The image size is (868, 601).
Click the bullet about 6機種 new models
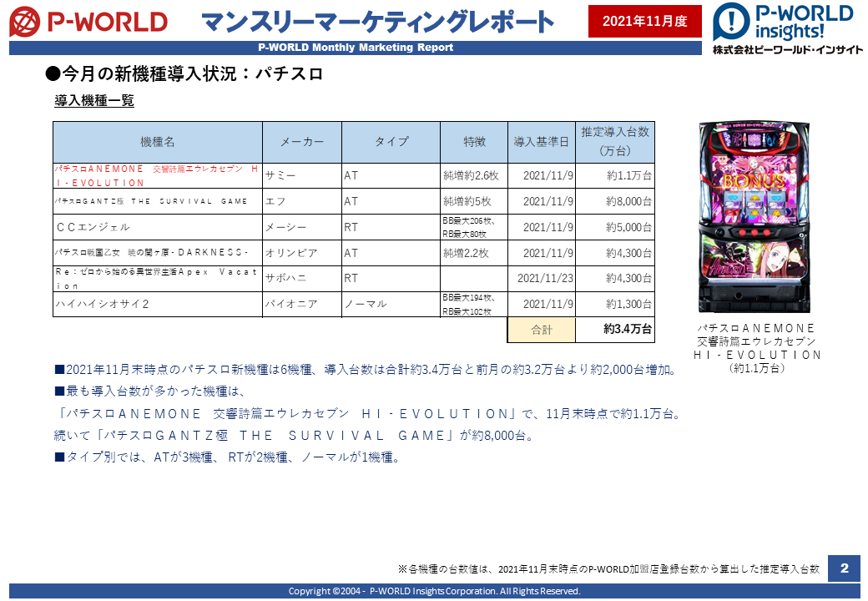(366, 370)
